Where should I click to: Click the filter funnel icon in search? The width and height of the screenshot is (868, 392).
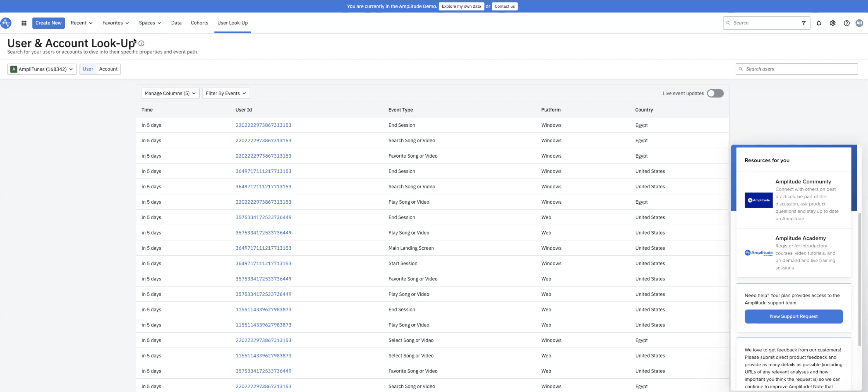(804, 23)
